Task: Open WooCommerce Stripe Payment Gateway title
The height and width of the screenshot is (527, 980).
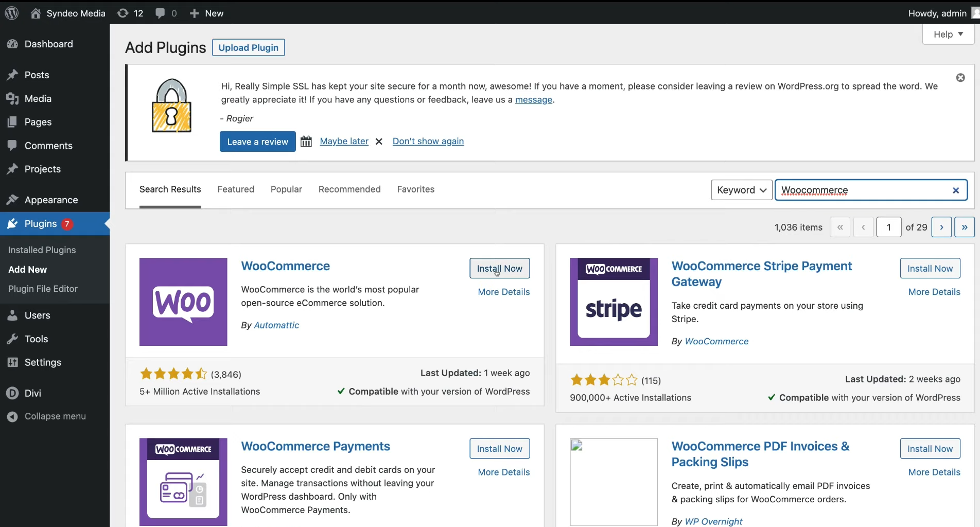Action: pos(762,274)
